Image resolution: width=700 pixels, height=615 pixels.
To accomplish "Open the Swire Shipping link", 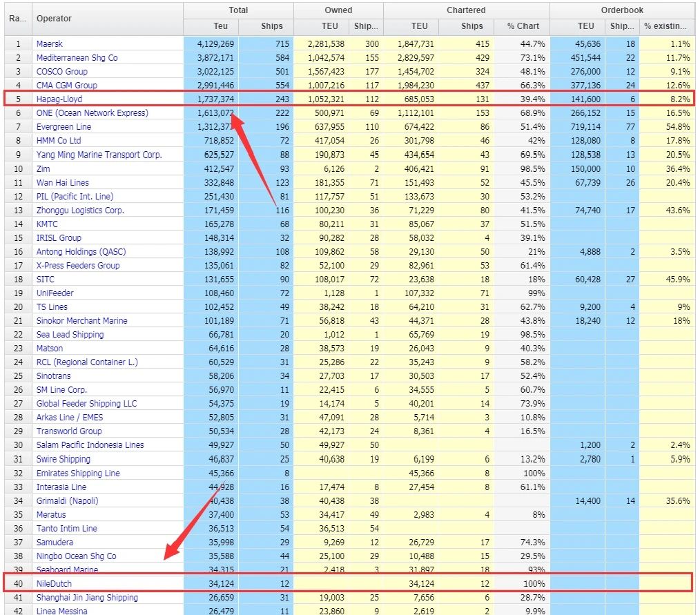I will coord(63,459).
